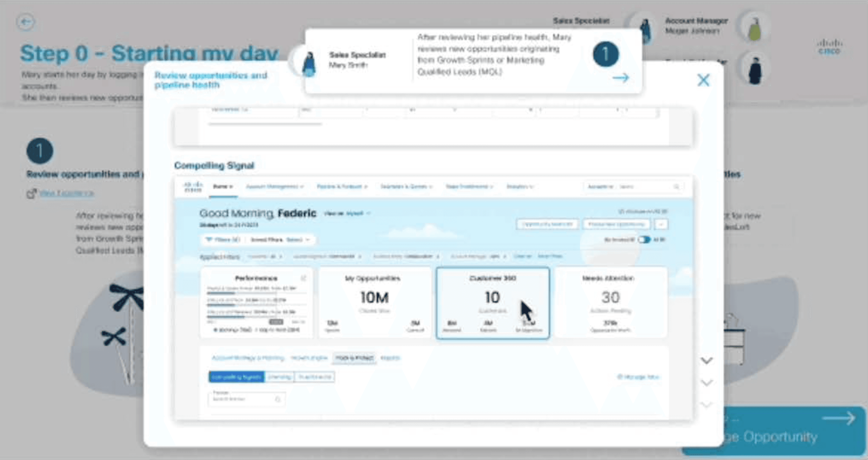This screenshot has width=868, height=460.
Task: Click the Create new opportunity button
Action: click(616, 224)
